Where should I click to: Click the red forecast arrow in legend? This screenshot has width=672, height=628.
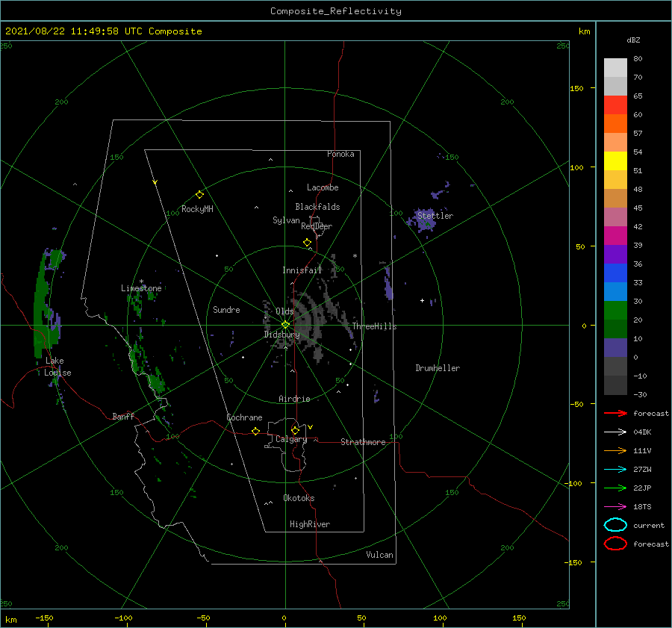click(615, 413)
